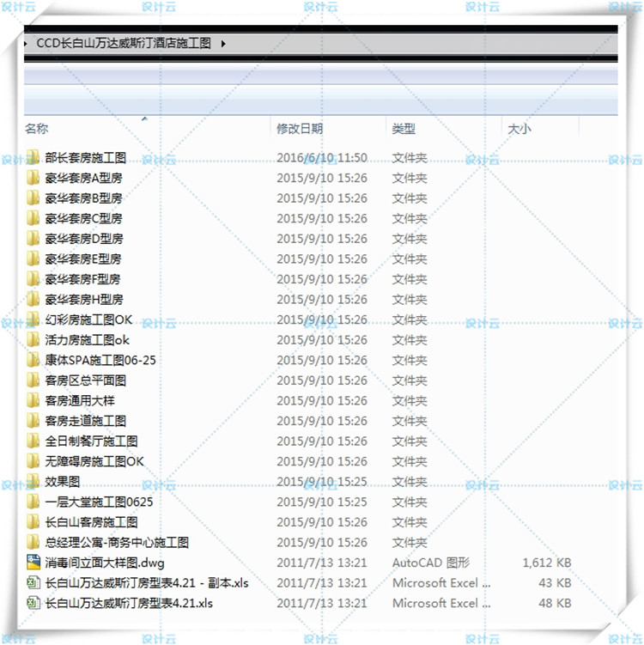Click the size value 48 KB
Image resolution: width=644 pixels, height=645 pixels.
click(x=555, y=603)
